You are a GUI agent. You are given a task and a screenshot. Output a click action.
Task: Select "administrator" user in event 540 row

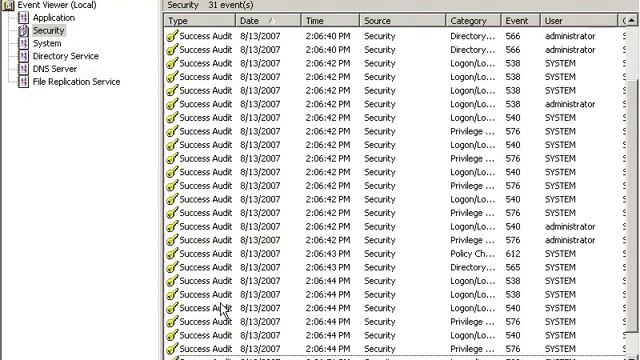[570, 227]
